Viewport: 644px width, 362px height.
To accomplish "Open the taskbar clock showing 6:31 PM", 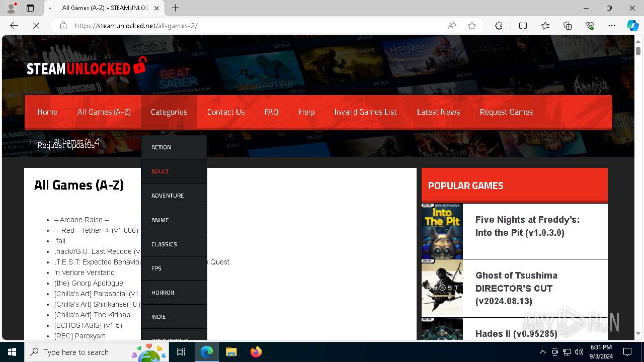I will click(x=601, y=352).
